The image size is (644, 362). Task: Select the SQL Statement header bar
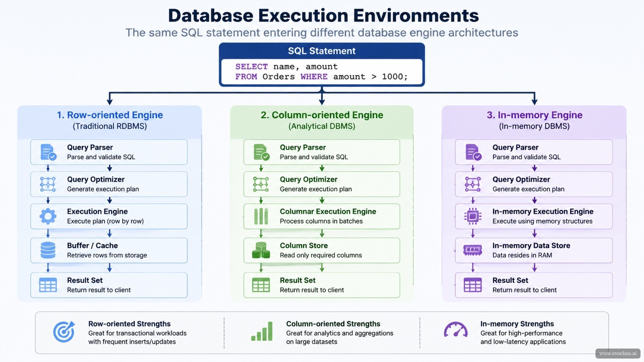[322, 51]
